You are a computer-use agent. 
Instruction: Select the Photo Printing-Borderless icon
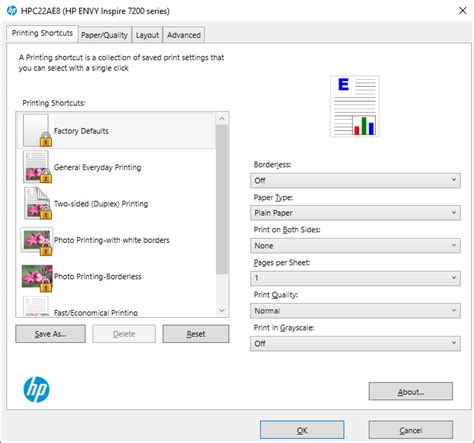click(x=37, y=278)
